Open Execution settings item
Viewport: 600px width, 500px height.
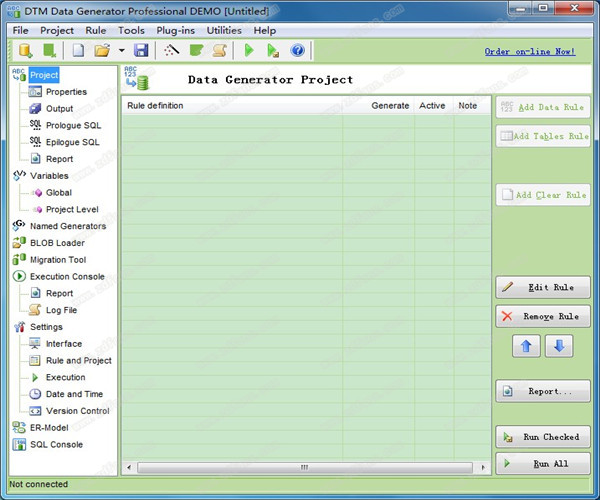65,377
